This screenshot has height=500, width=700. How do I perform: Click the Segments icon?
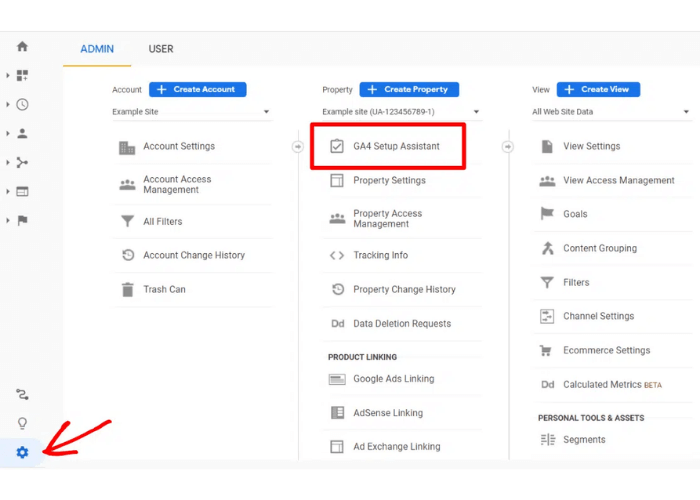[548, 440]
